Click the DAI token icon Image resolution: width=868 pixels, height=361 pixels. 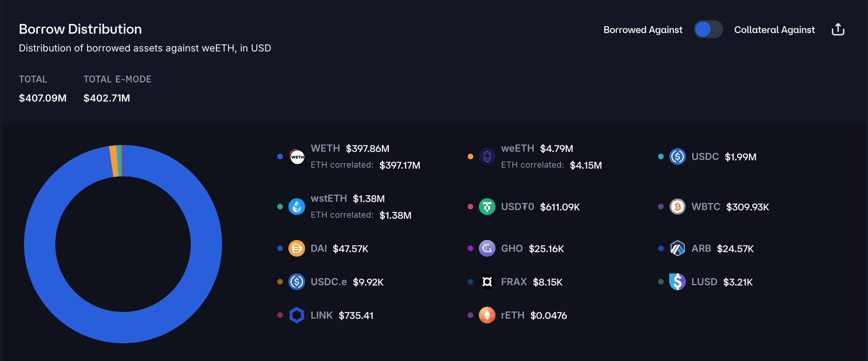pos(297,249)
